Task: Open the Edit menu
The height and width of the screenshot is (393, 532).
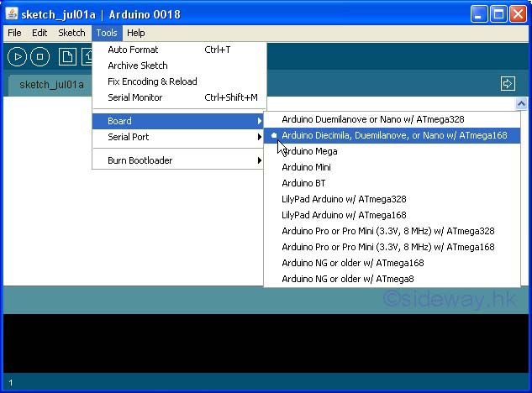Action: (40, 33)
